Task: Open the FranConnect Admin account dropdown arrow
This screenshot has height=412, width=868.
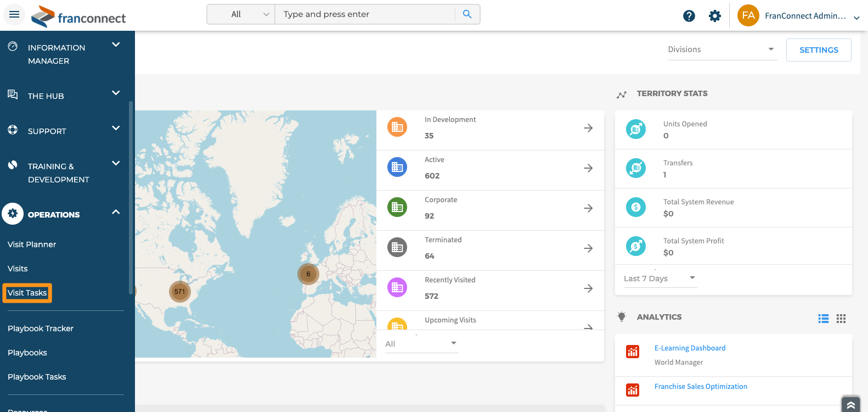Action: coord(856,18)
